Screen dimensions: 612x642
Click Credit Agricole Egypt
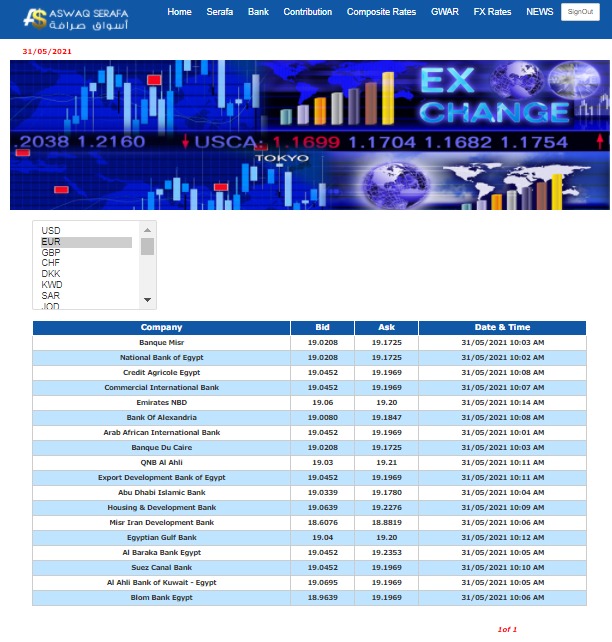pyautogui.click(x=161, y=373)
